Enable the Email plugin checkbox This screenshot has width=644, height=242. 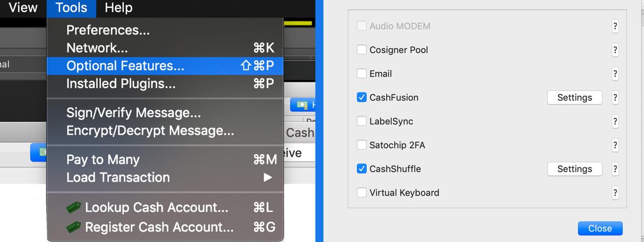[x=361, y=74]
